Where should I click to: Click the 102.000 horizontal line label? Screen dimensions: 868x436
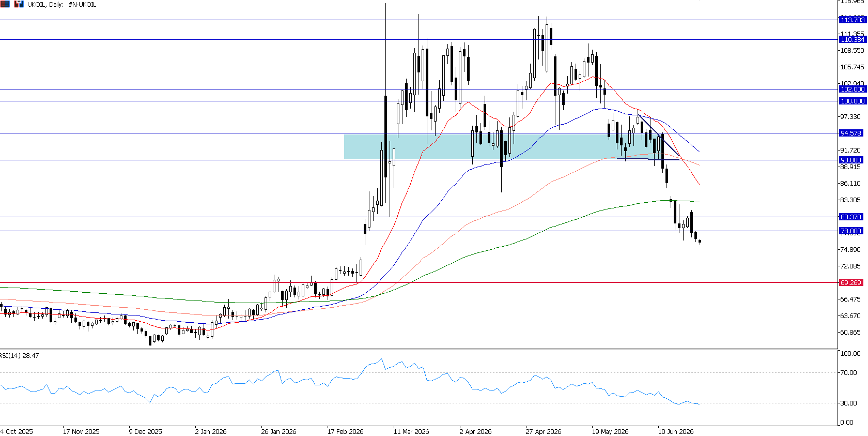tap(852, 89)
